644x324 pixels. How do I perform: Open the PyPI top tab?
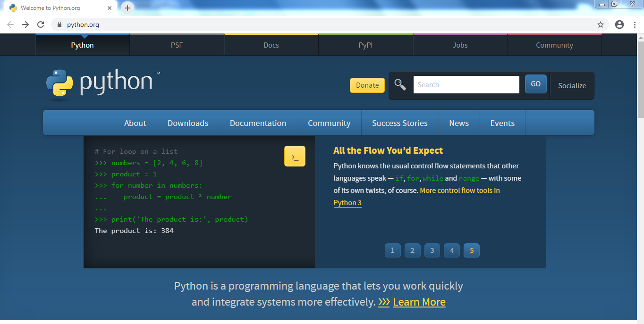click(366, 45)
